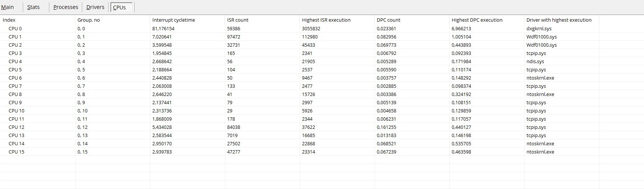Select the CPU 15 row
The width and height of the screenshot is (644, 189).
coord(16,152)
